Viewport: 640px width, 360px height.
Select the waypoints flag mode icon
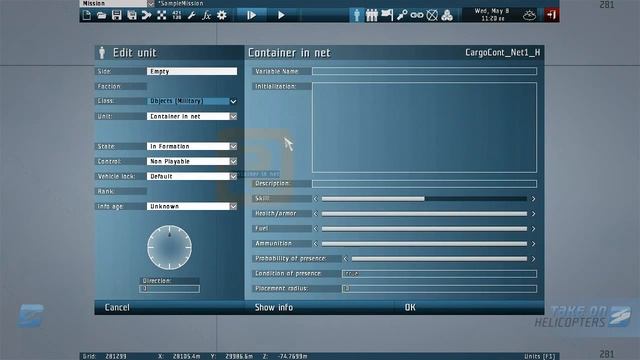[387, 16]
